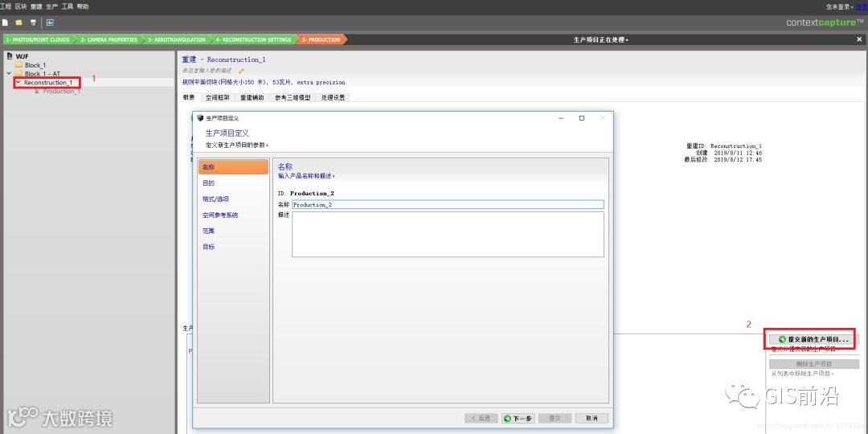868x434 pixels.
Task: Go to step 4- Reconstruction Settings
Action: click(x=253, y=40)
